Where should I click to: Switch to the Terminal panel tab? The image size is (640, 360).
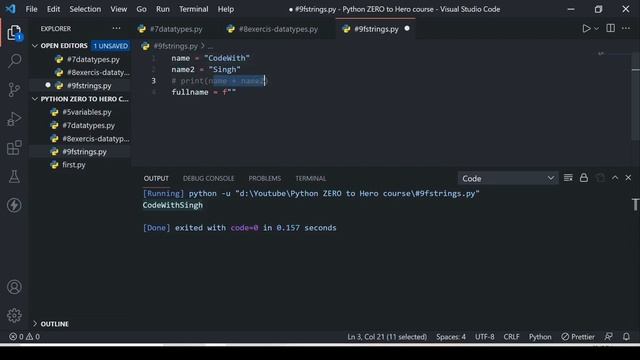[311, 178]
